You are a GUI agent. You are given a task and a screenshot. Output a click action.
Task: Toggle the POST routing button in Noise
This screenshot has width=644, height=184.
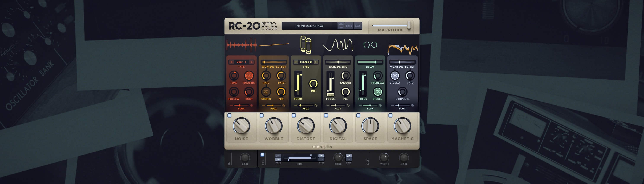[x=249, y=76]
